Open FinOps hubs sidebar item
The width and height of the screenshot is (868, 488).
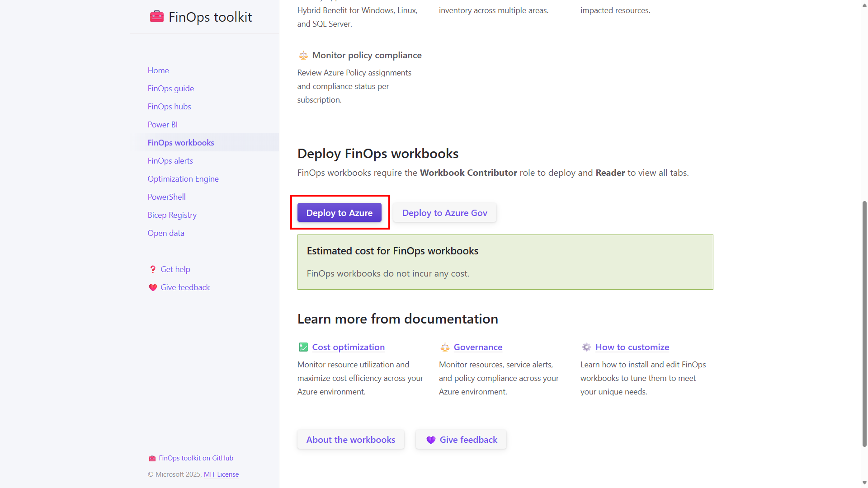pos(169,107)
